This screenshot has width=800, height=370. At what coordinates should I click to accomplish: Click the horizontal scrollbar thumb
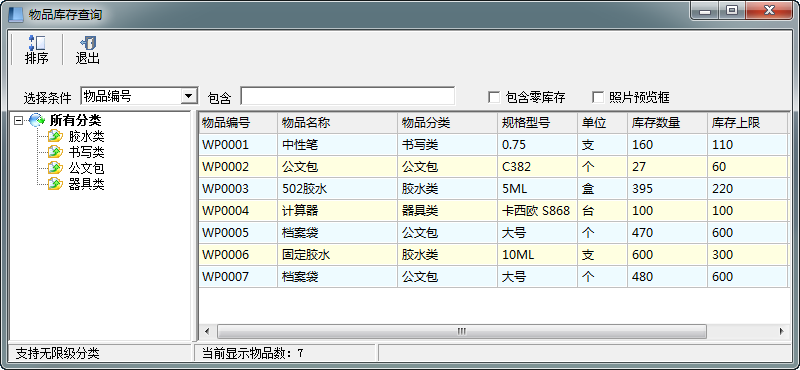[x=462, y=331]
